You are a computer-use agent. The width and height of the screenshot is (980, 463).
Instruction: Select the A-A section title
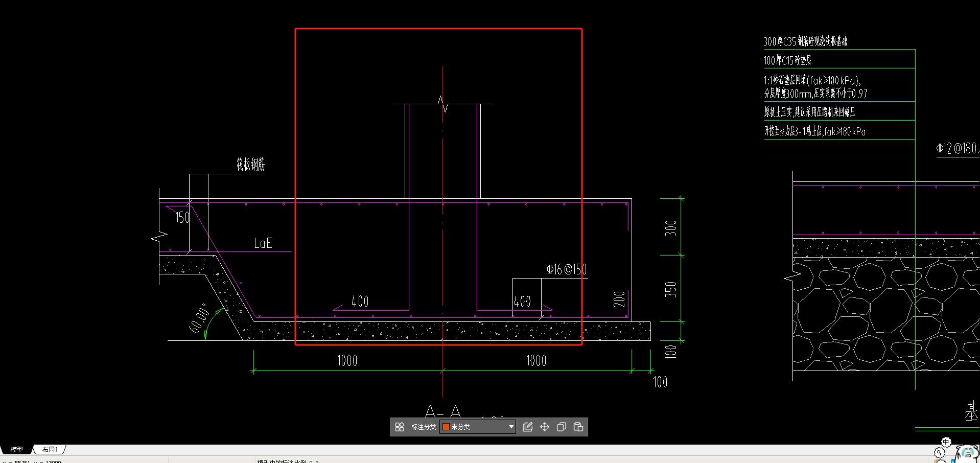(x=443, y=412)
